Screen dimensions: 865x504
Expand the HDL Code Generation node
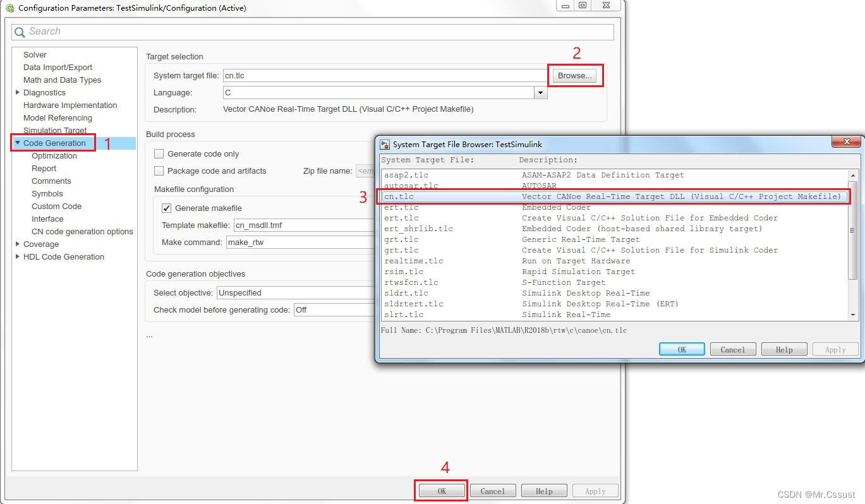[x=17, y=256]
